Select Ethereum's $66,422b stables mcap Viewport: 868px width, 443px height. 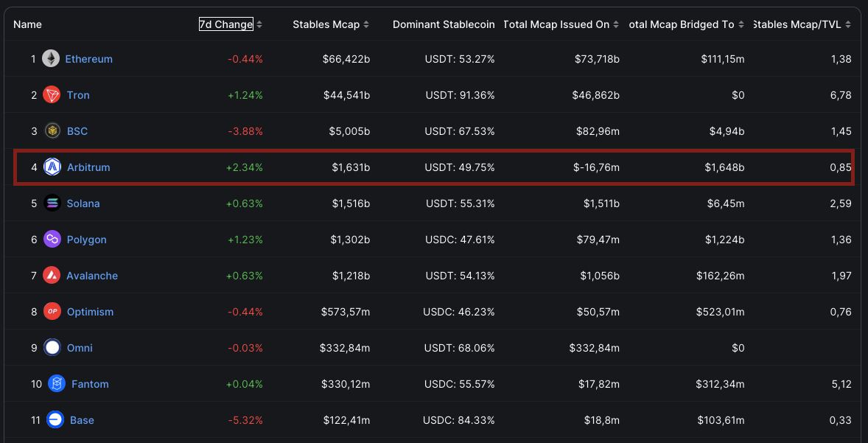click(x=346, y=59)
